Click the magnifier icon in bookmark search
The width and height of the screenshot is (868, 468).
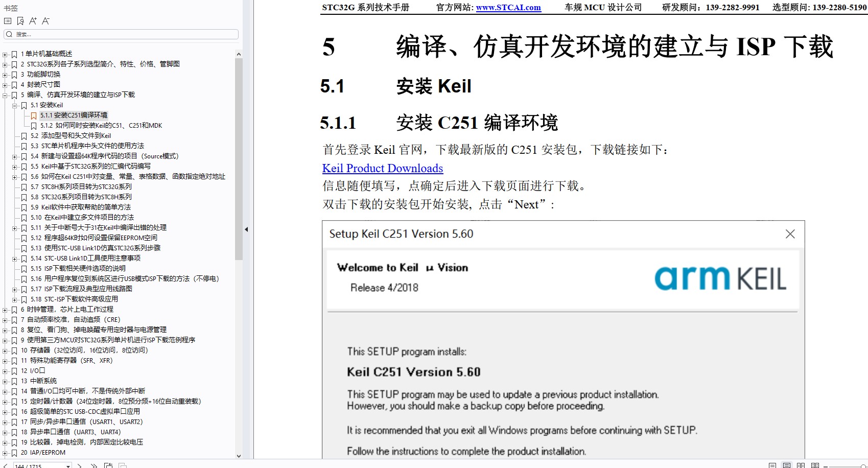(x=9, y=34)
